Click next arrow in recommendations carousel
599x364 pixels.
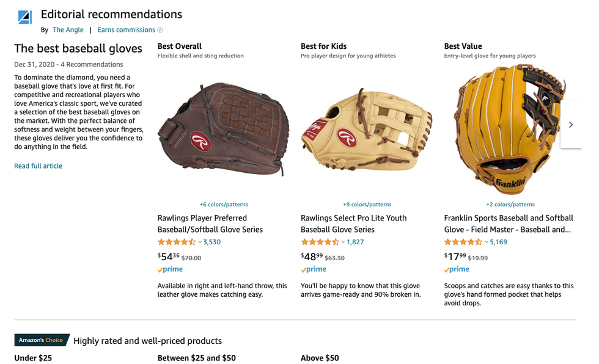pyautogui.click(x=571, y=125)
